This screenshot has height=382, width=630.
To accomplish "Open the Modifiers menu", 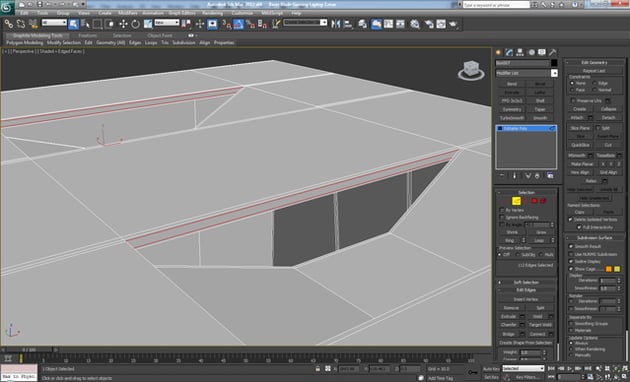I will coord(127,13).
